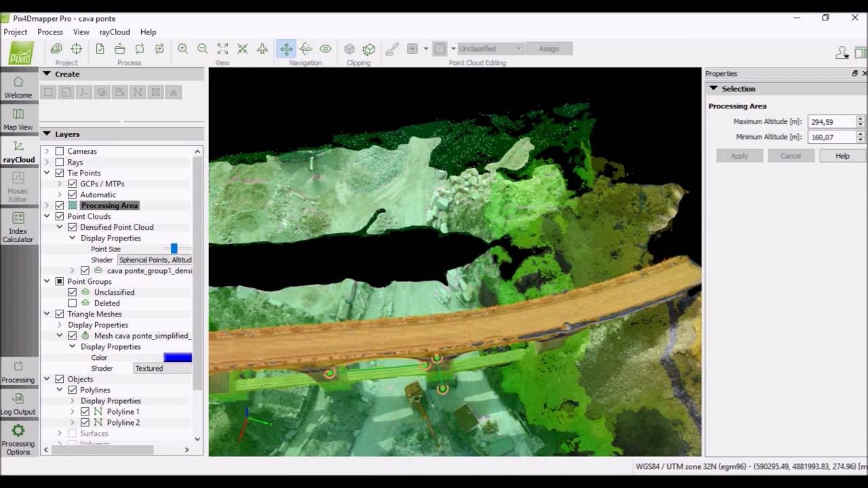Click the zoom out magnifier icon
Image resolution: width=868 pixels, height=488 pixels.
202,49
